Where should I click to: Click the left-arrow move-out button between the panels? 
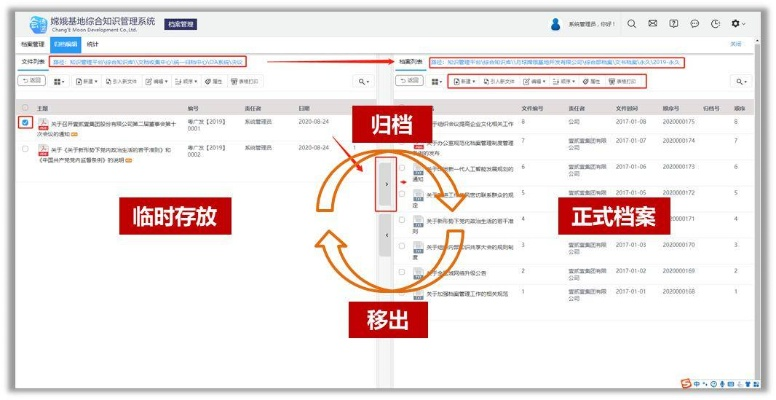tap(386, 235)
